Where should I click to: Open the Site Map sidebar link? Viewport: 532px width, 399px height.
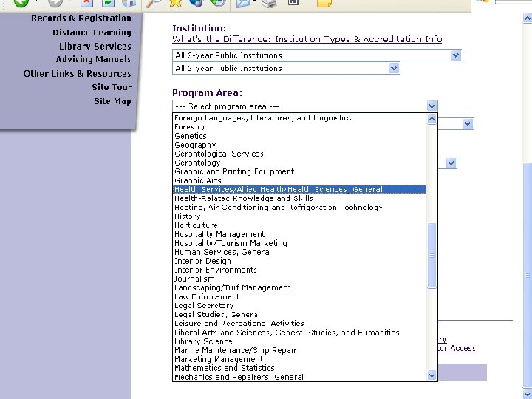[x=112, y=101]
